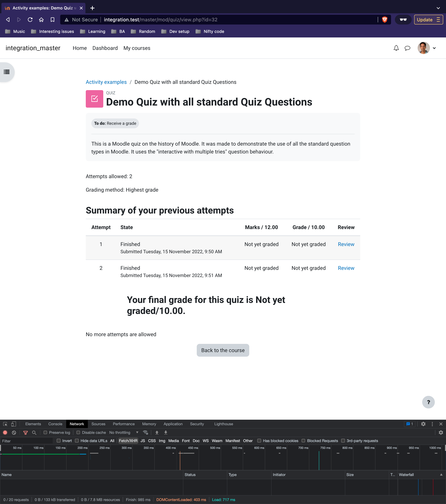446x504 pixels.
Task: Open the course index drawer icon
Action: click(x=7, y=72)
